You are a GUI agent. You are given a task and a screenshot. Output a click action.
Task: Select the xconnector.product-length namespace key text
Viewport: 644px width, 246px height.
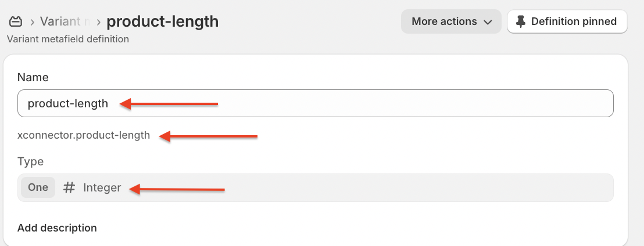(x=84, y=135)
